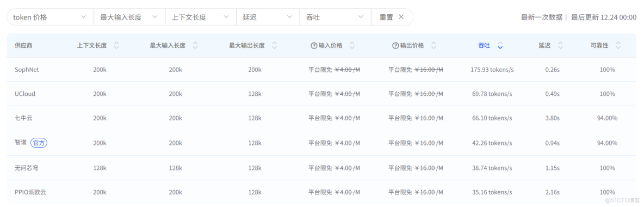Open the token 价格 filter dropdown
Image resolution: width=644 pixels, height=207 pixels.
pos(50,17)
